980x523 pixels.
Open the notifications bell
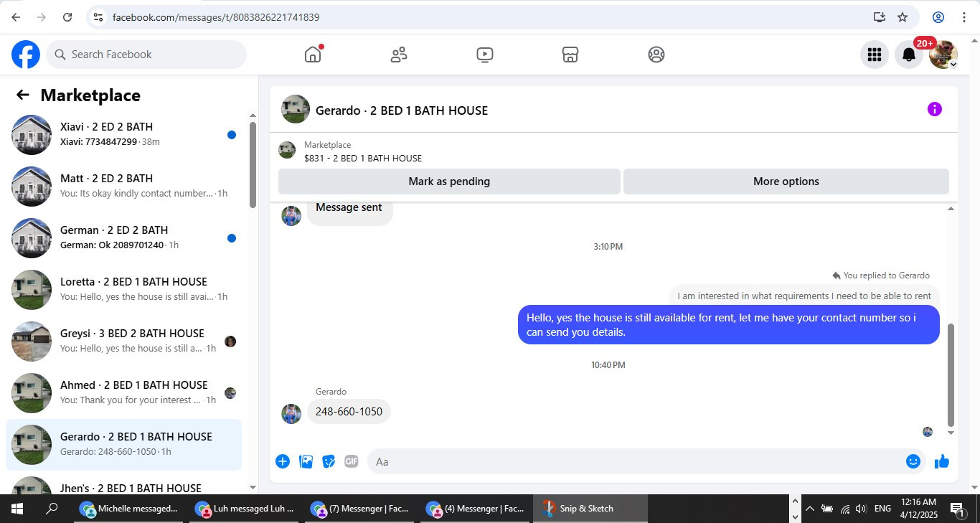pos(908,55)
